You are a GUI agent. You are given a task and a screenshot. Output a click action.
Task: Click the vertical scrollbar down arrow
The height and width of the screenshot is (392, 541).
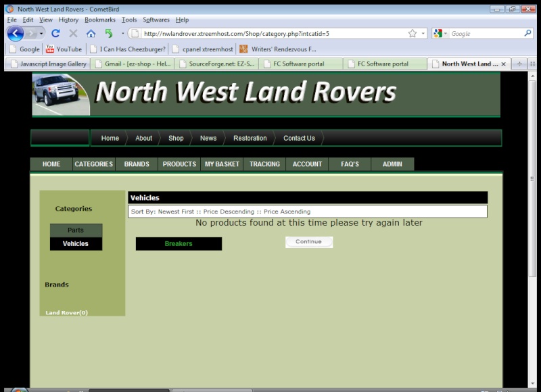point(532,383)
